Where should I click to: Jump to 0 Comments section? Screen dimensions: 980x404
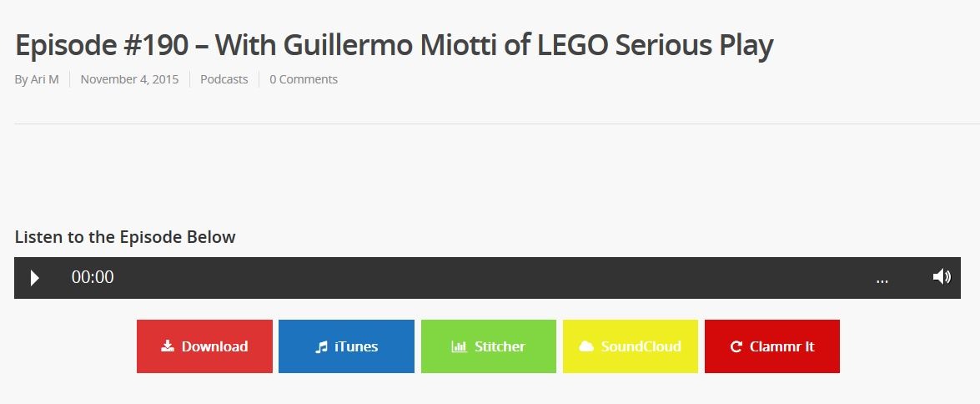(x=304, y=79)
